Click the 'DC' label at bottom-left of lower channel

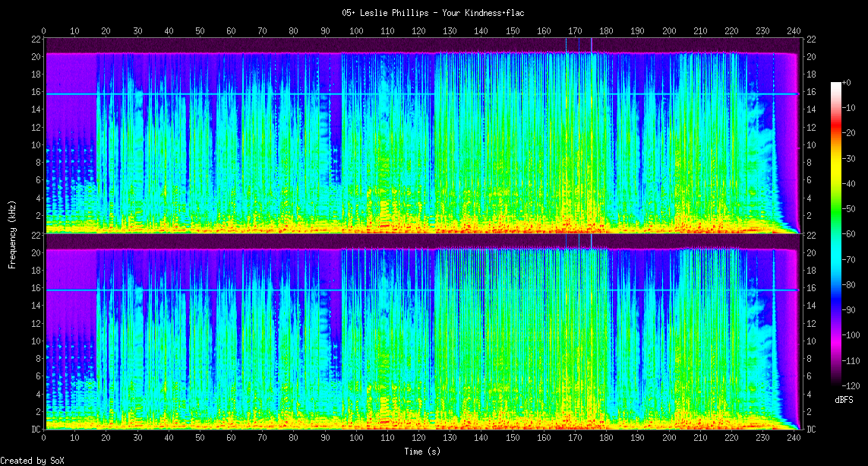[x=35, y=430]
